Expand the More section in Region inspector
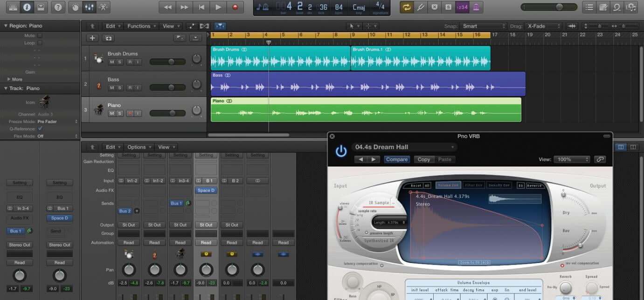 8,79
